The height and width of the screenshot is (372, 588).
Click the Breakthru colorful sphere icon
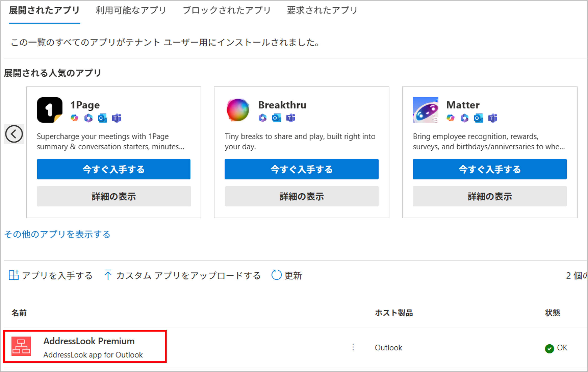[238, 110]
